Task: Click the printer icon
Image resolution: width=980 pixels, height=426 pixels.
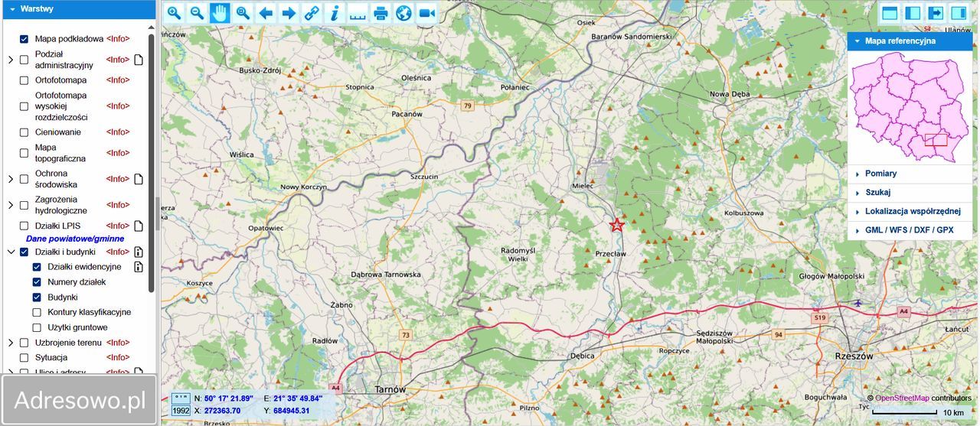Action: 381,13
